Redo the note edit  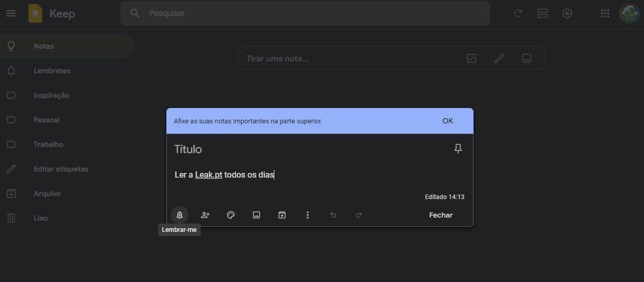359,215
